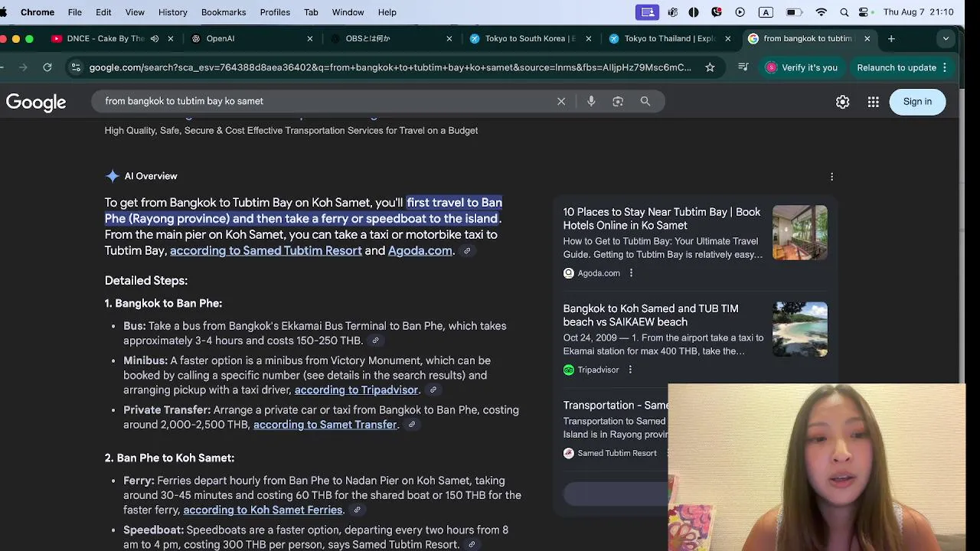Switch to the OBSとは何か tab
Image resolution: width=980 pixels, height=551 pixels.
tap(367, 38)
